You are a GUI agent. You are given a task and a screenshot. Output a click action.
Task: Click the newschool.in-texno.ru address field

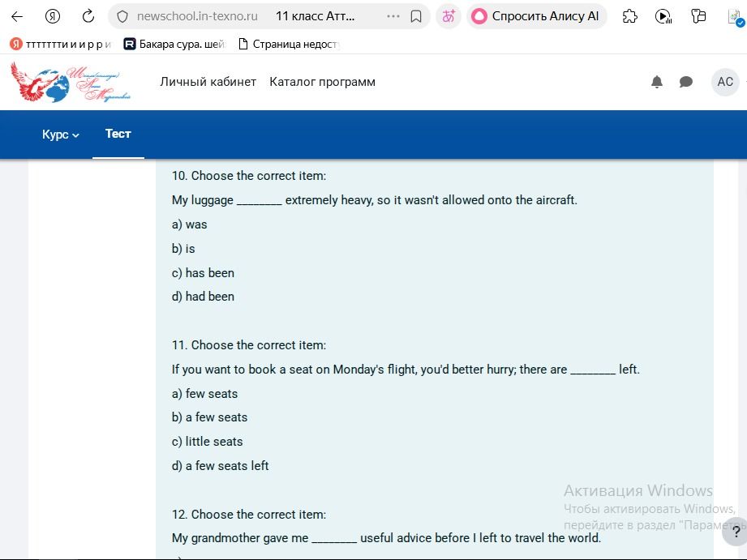pyautogui.click(x=197, y=17)
